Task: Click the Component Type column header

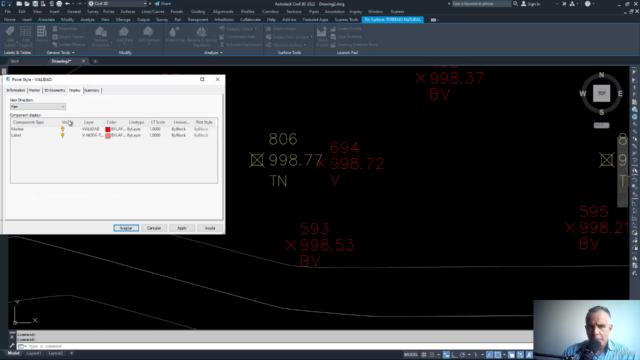Action: pos(28,122)
